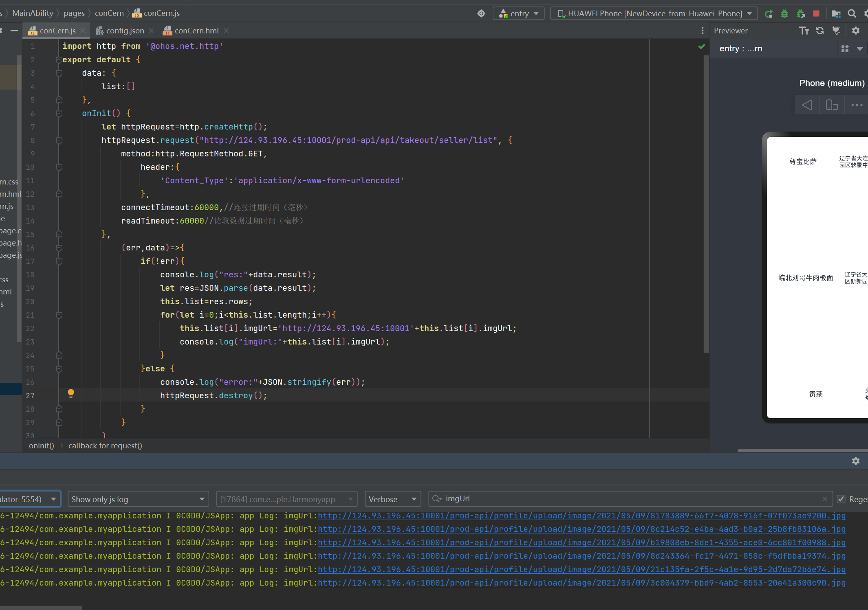Close the config.json tab
The height and width of the screenshot is (610, 868).
pos(151,31)
